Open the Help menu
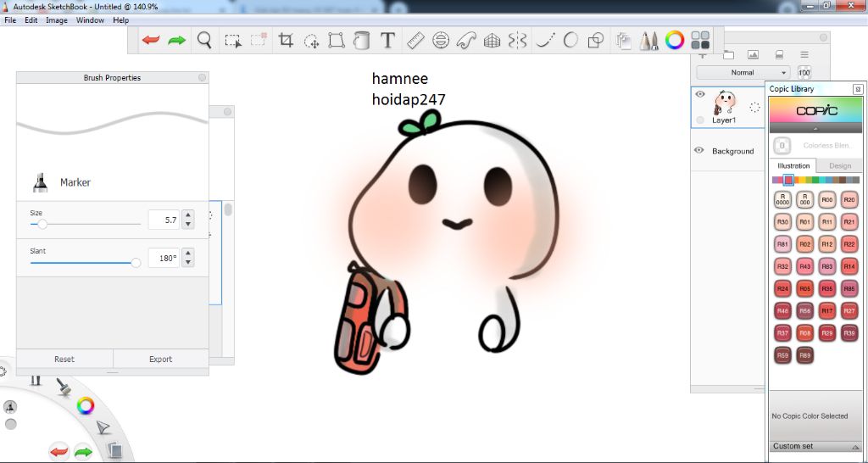The image size is (868, 463). point(120,20)
